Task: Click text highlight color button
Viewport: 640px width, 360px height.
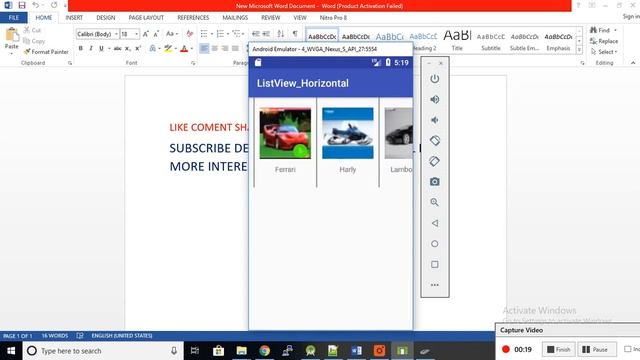Action: click(x=168, y=49)
